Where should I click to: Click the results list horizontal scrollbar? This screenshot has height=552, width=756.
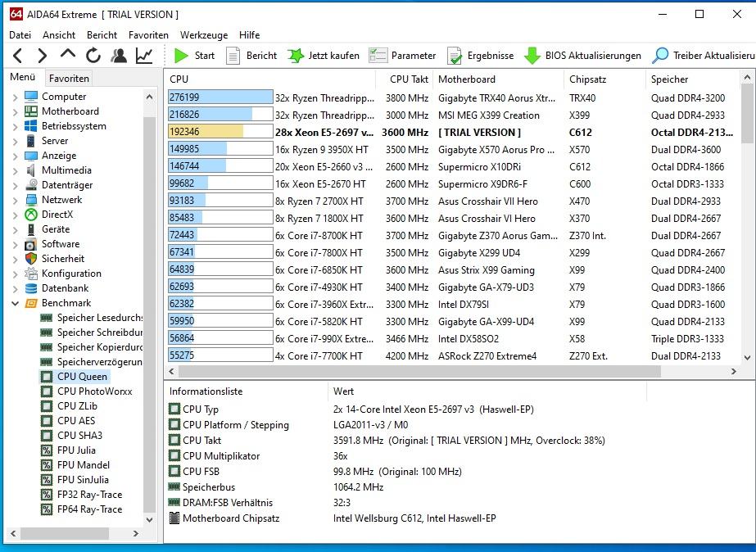419,371
